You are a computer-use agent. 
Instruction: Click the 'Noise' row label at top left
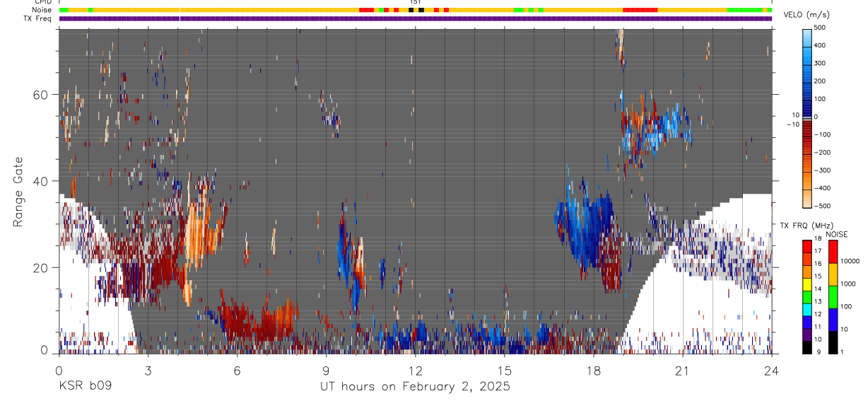point(42,10)
